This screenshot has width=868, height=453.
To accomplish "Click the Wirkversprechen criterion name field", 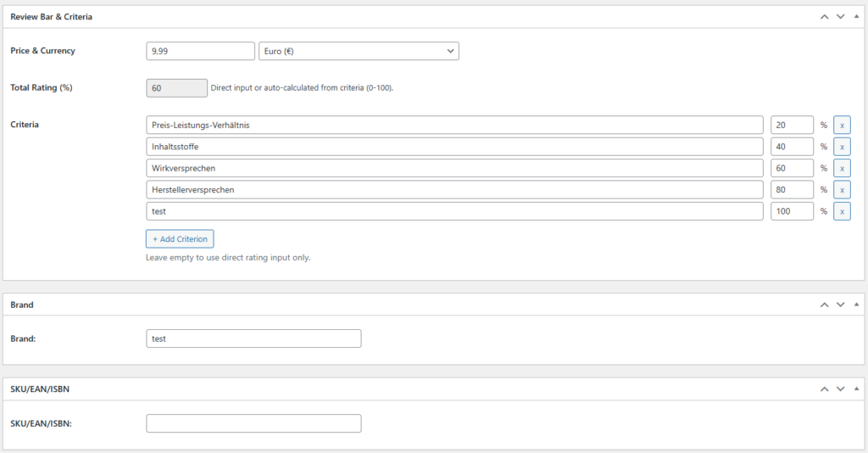I will (454, 168).
